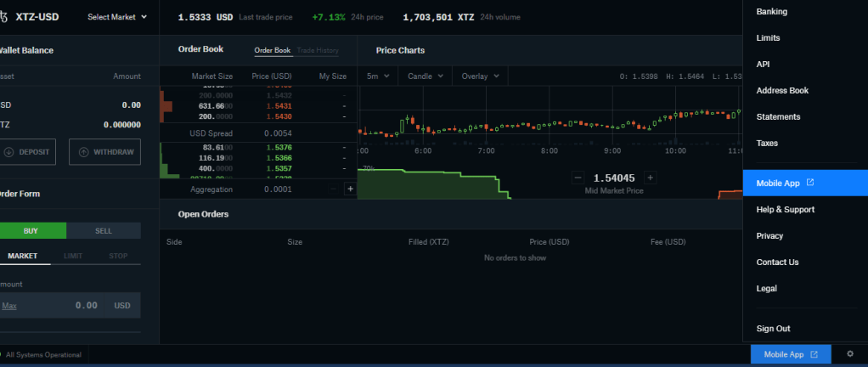Switch order side to BUY
The width and height of the screenshot is (868, 367).
31,230
